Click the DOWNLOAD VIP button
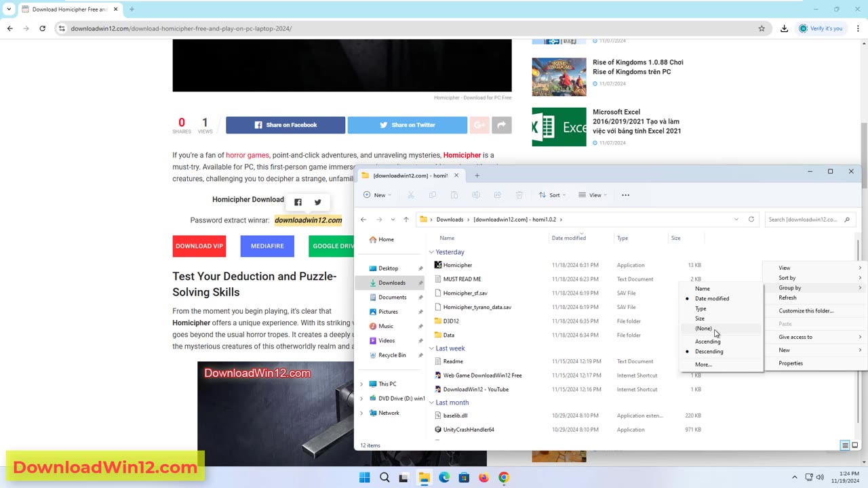The image size is (868, 488). [x=199, y=246]
